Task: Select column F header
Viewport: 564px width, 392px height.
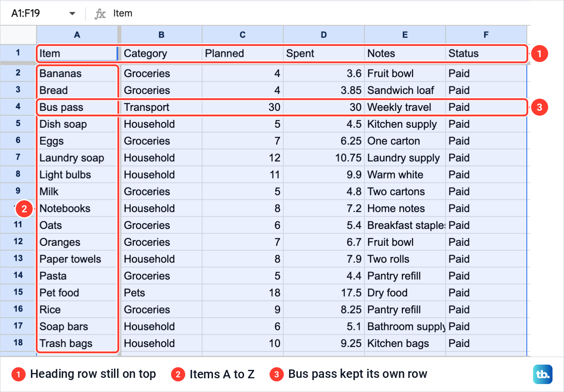Action: [486, 35]
